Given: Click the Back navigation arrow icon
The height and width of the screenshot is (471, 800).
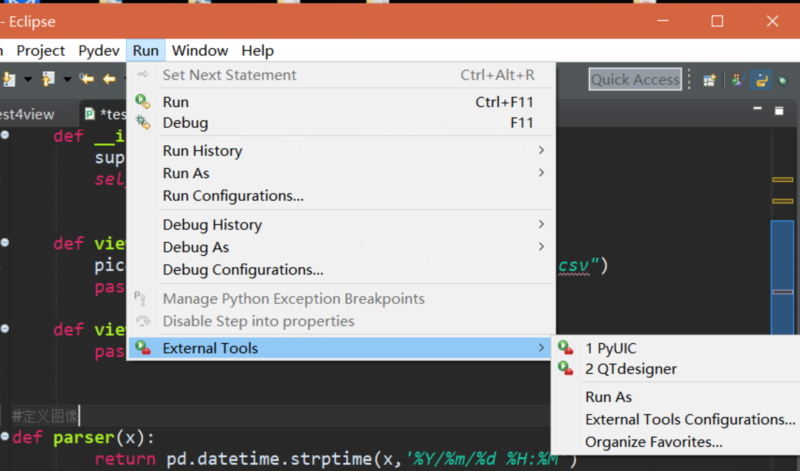Looking at the screenshot, I should (109, 79).
